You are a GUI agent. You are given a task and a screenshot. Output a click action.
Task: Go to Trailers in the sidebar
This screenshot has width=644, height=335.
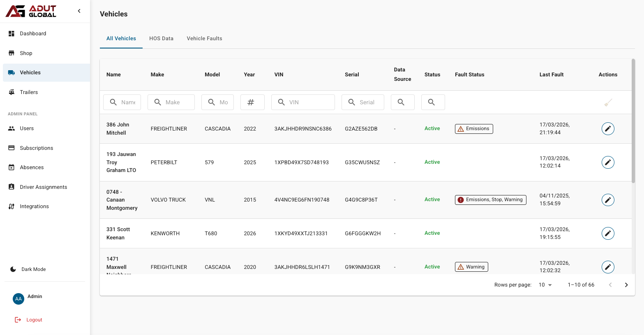[29, 92]
